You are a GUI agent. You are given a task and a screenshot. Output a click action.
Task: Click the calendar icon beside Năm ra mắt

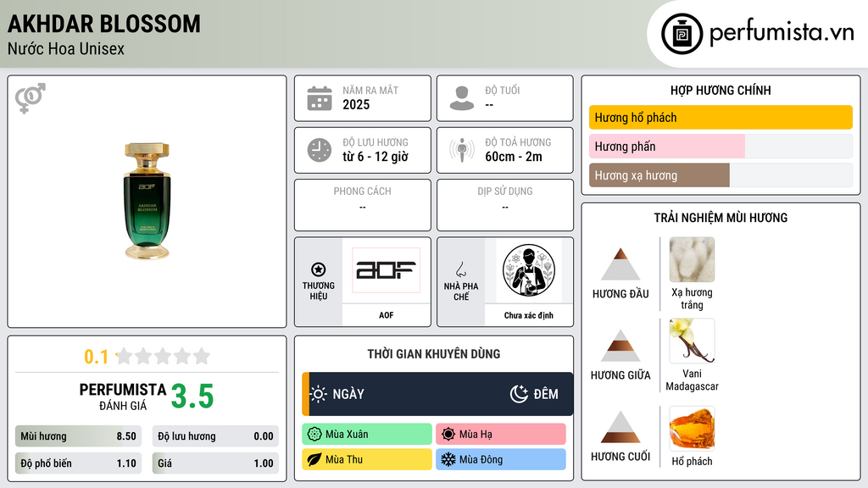pos(320,98)
